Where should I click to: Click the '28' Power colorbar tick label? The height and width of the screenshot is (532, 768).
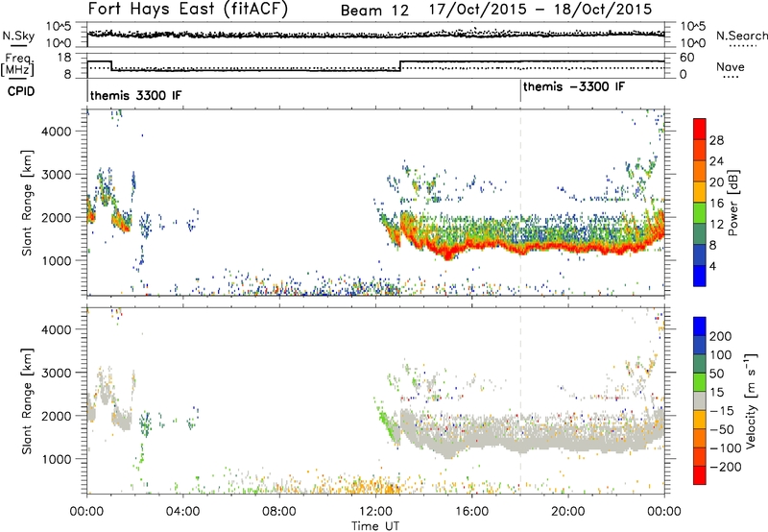(x=716, y=140)
